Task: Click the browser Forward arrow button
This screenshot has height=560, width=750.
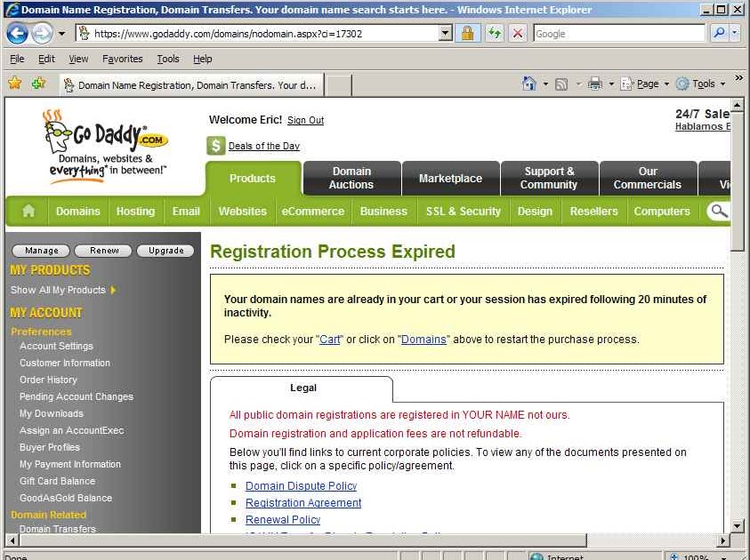Action: coord(42,34)
